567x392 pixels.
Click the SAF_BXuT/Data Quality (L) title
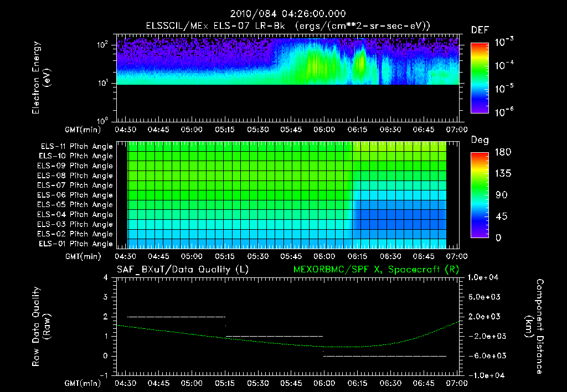click(x=183, y=270)
